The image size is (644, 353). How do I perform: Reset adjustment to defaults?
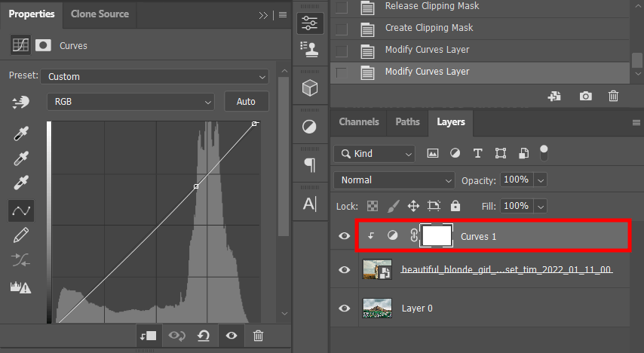tap(204, 336)
